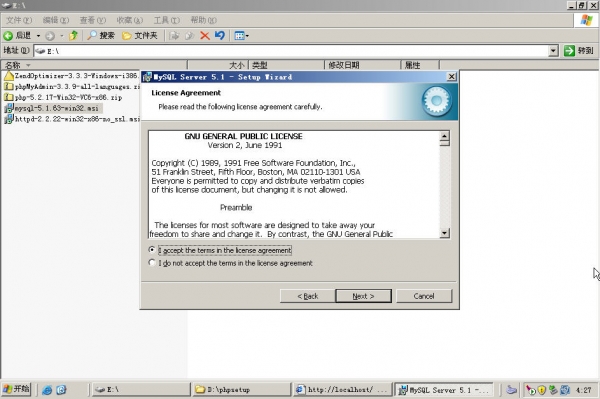Switch to D:\phpsetup taskbar window

[x=242, y=389]
